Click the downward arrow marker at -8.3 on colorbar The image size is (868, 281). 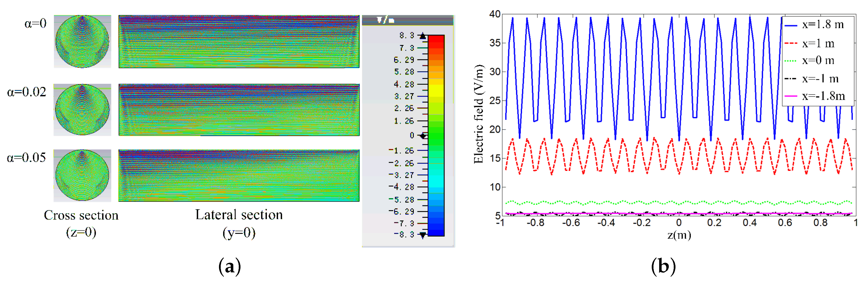(x=423, y=235)
